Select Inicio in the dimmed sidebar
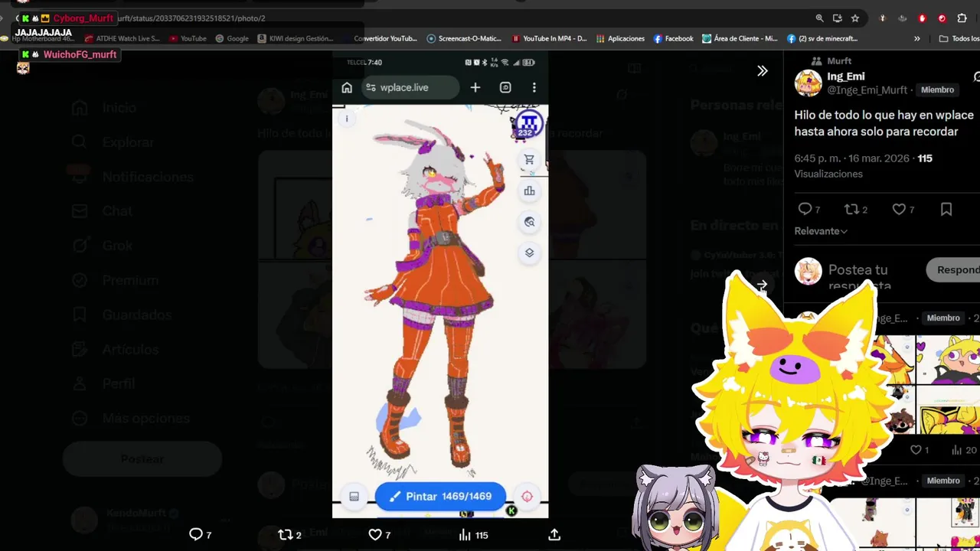This screenshot has width=980, height=551. click(x=103, y=108)
